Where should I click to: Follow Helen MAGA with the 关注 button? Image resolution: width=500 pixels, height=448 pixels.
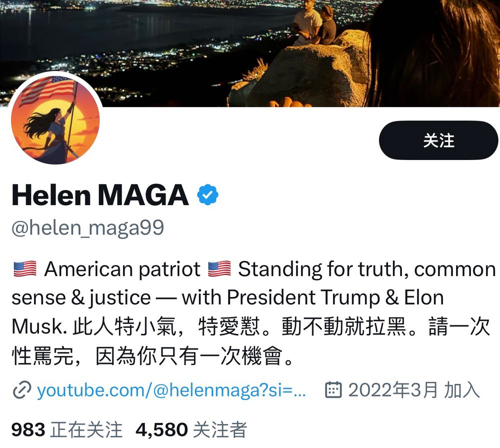[x=438, y=140]
